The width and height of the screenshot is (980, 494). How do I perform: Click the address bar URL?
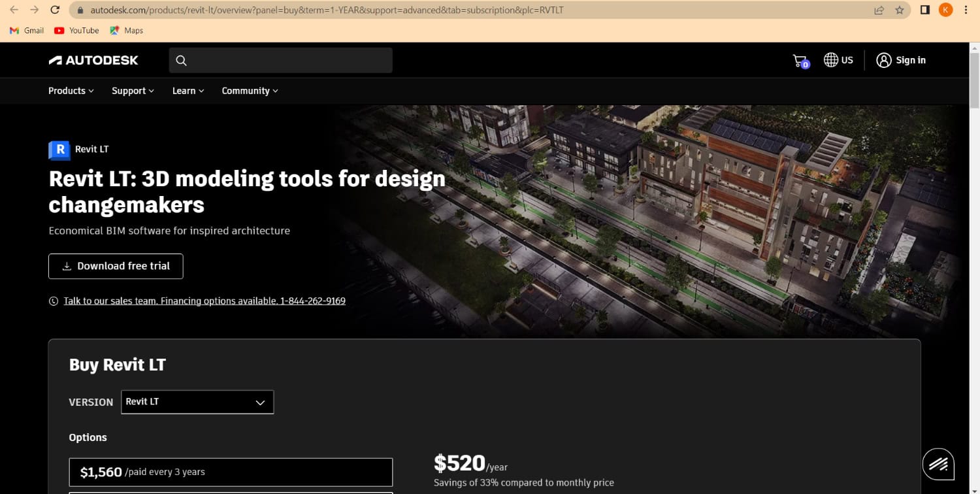(327, 10)
